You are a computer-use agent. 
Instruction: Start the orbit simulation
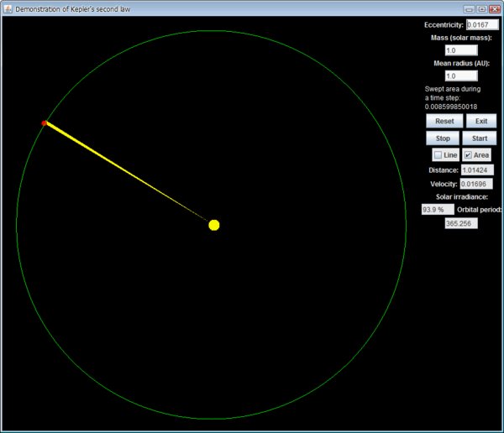pos(480,138)
